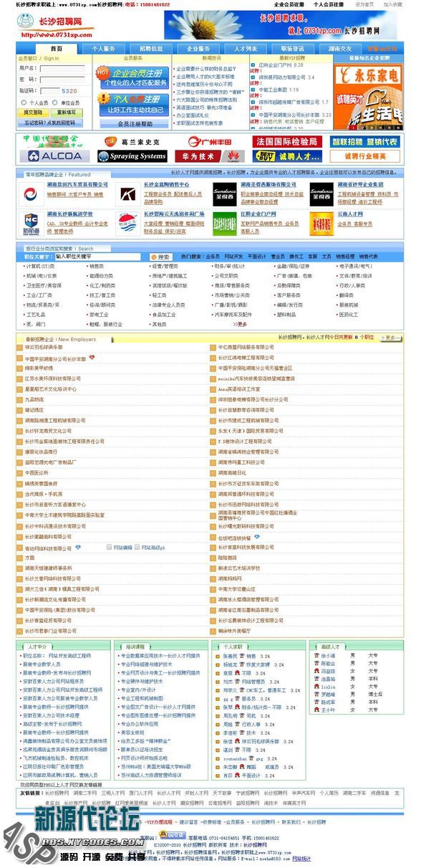421x868 pixels.
Task: Select the 个人会员 radio button
Action: [24, 103]
